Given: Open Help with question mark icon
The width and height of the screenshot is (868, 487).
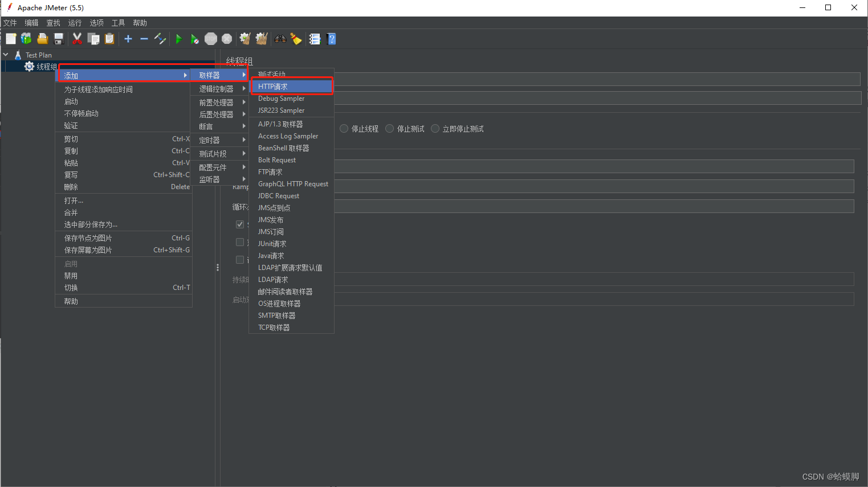Looking at the screenshot, I should [x=332, y=39].
